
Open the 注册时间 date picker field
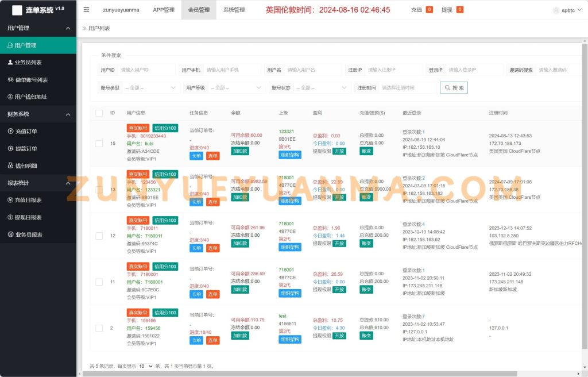[408, 88]
